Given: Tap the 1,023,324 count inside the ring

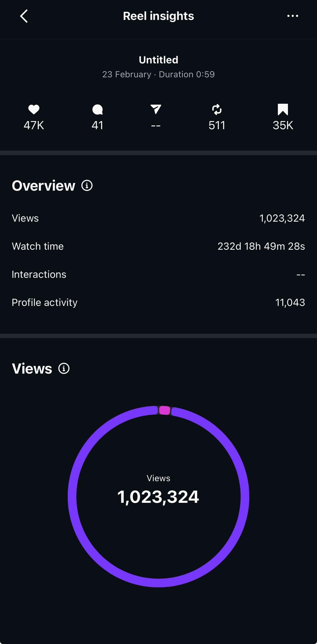Looking at the screenshot, I should (158, 497).
